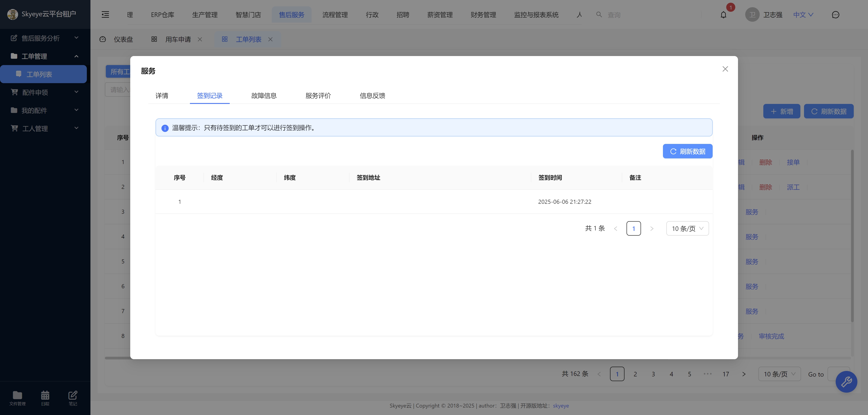
Task: Click the 卫 user avatar circle
Action: (x=752, y=15)
